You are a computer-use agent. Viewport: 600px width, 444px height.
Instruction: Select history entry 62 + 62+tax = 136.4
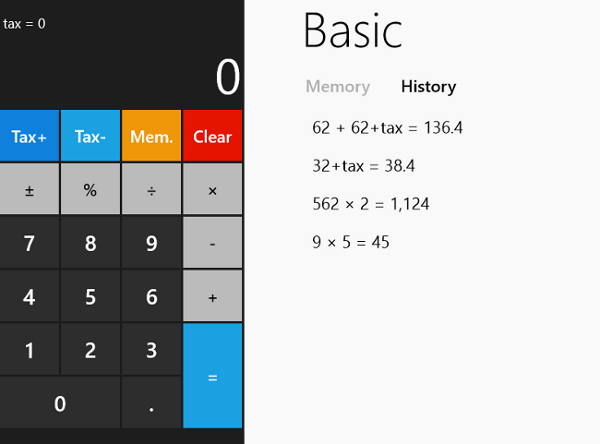click(387, 127)
